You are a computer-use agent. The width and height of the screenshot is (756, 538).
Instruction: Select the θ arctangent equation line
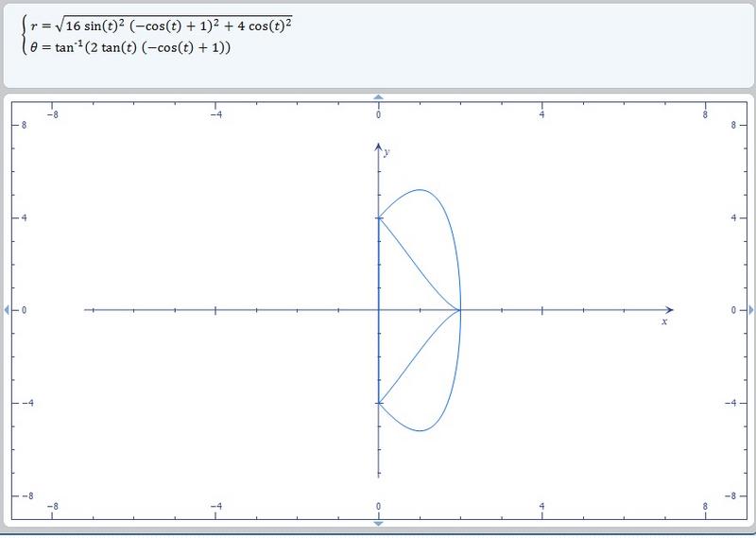pos(130,46)
